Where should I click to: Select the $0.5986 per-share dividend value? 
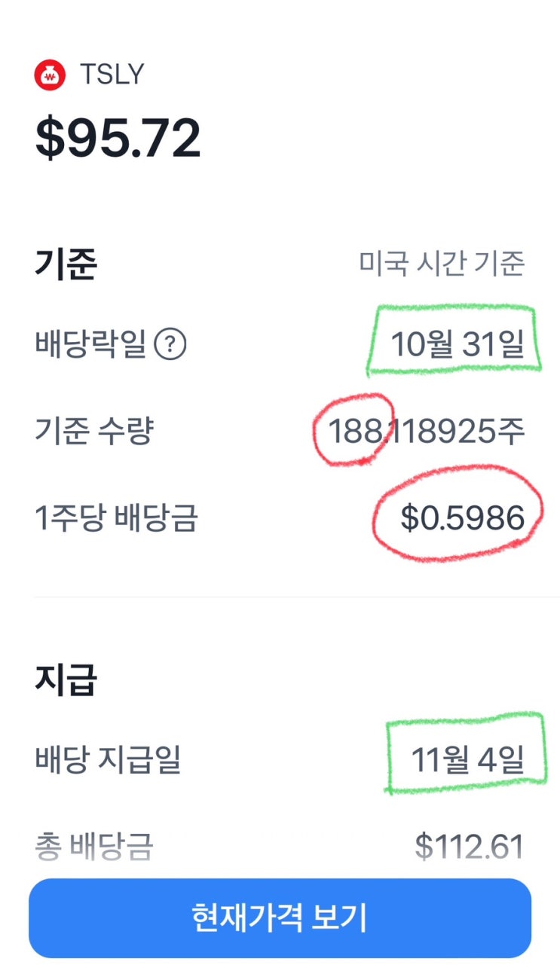click(x=462, y=518)
